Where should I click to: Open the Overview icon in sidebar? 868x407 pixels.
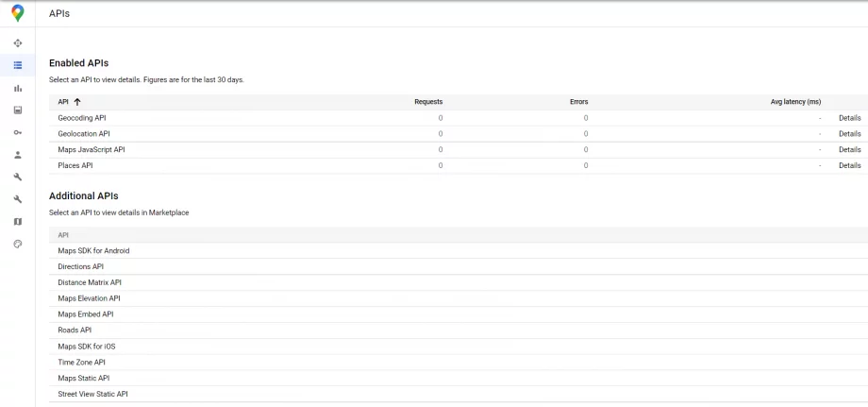coord(18,43)
